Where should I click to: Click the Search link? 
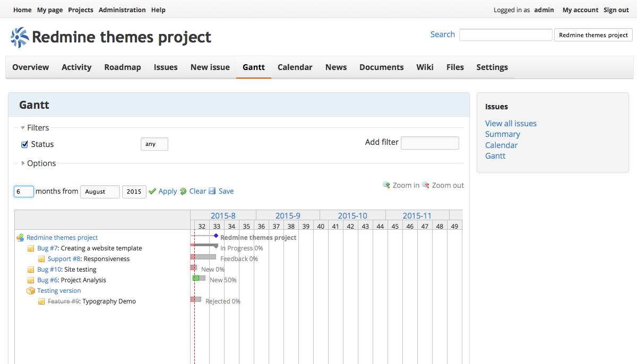point(443,34)
